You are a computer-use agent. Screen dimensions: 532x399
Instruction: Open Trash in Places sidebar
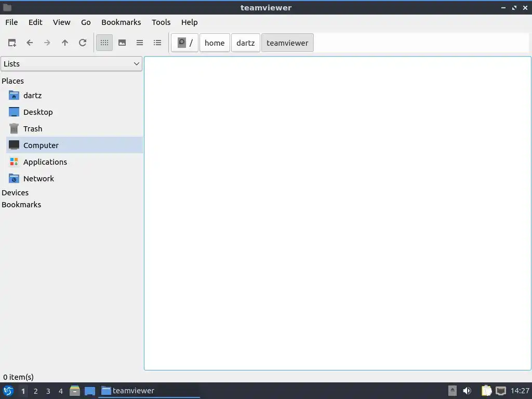[x=75, y=129]
